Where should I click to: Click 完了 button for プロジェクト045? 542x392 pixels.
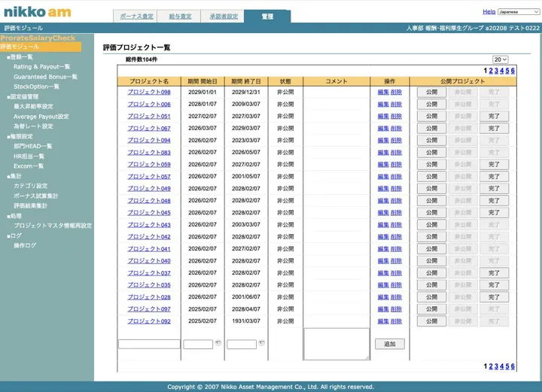tap(494, 212)
